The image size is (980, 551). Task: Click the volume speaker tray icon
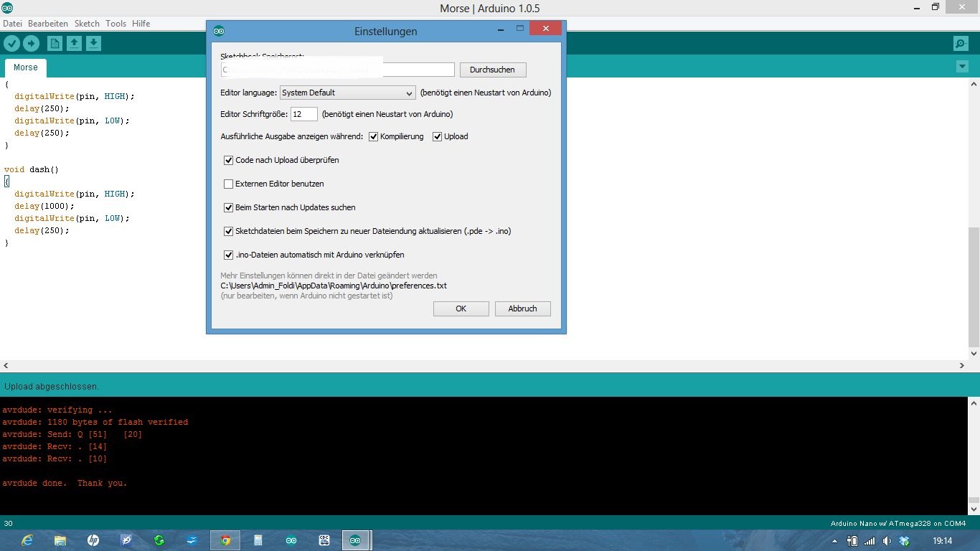click(x=887, y=541)
